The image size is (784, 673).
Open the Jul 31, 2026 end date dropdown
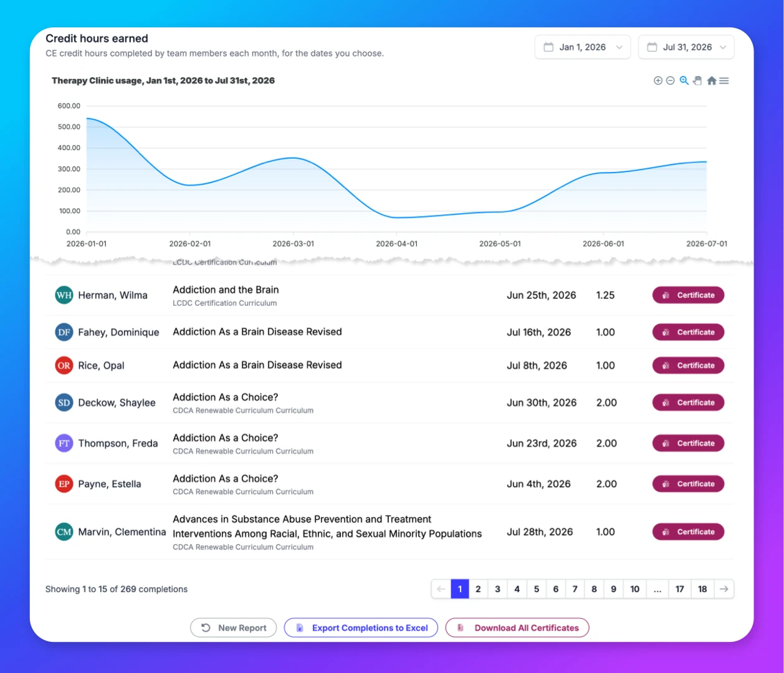(x=686, y=47)
